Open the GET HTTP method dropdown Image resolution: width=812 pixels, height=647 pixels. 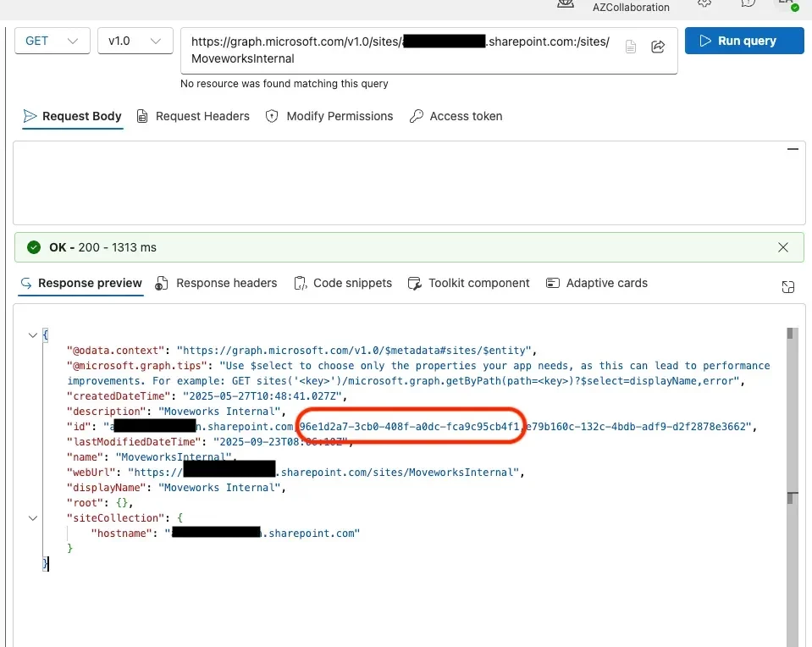click(52, 41)
